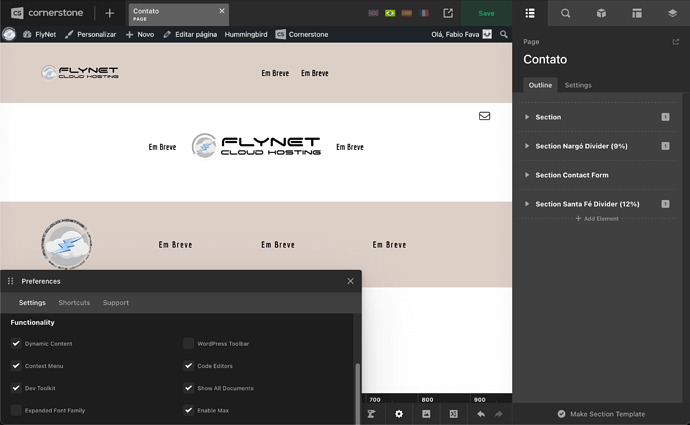Open FlyNet site menu in admin bar
Viewport: 690px width, 425px height.
[x=40, y=34]
